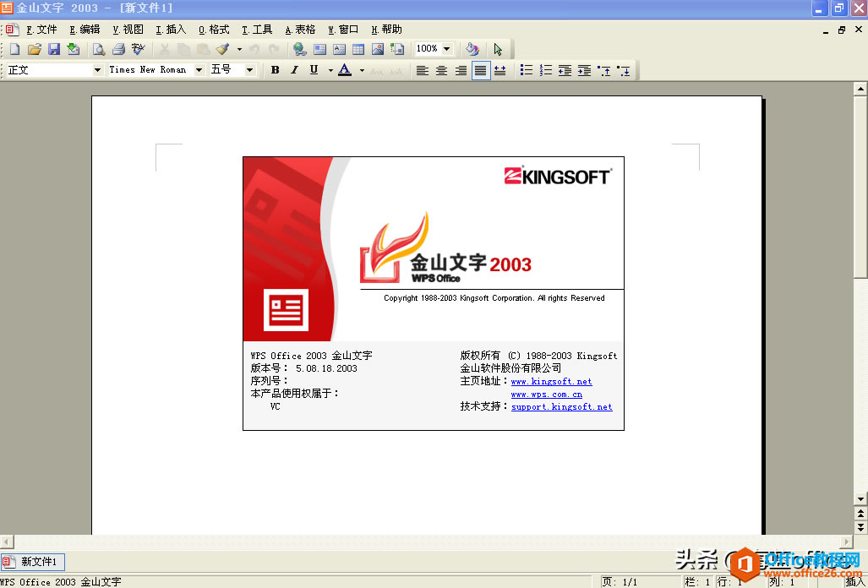
Task: Open print preview with magnifier icon
Action: point(99,49)
